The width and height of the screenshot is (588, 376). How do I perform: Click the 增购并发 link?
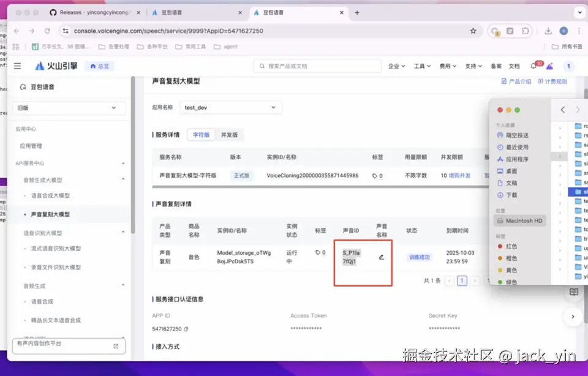pos(459,175)
